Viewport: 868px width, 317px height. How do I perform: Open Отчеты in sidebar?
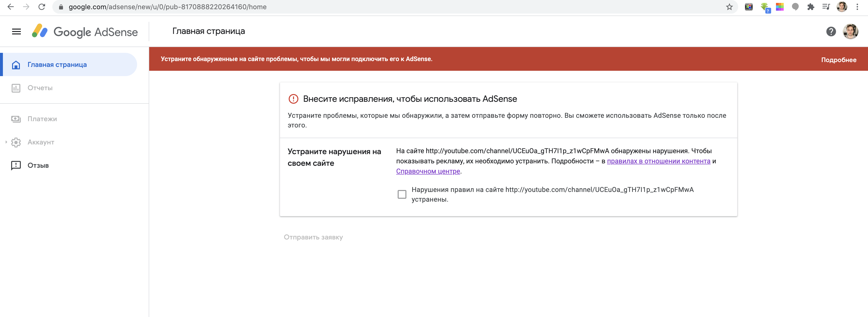40,88
